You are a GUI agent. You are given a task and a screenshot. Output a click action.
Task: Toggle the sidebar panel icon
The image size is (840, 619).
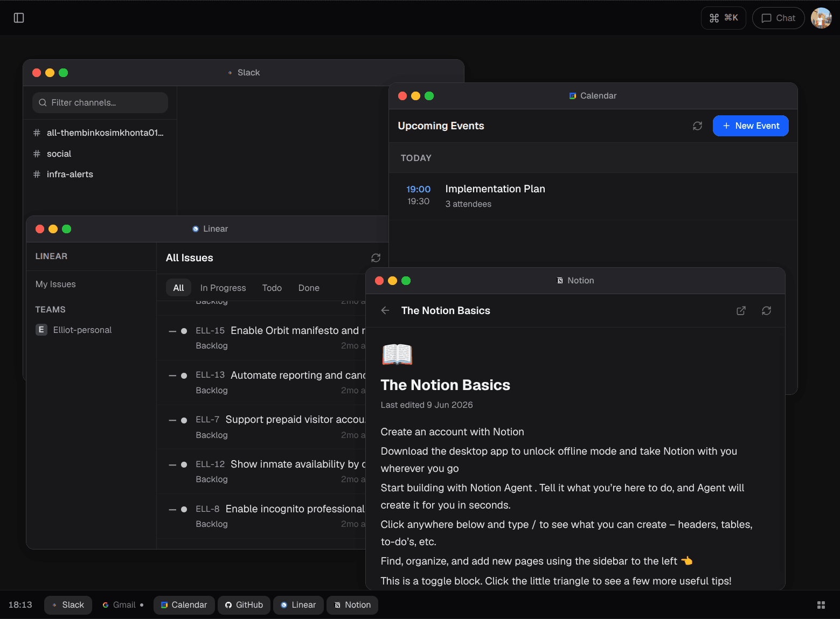(19, 18)
